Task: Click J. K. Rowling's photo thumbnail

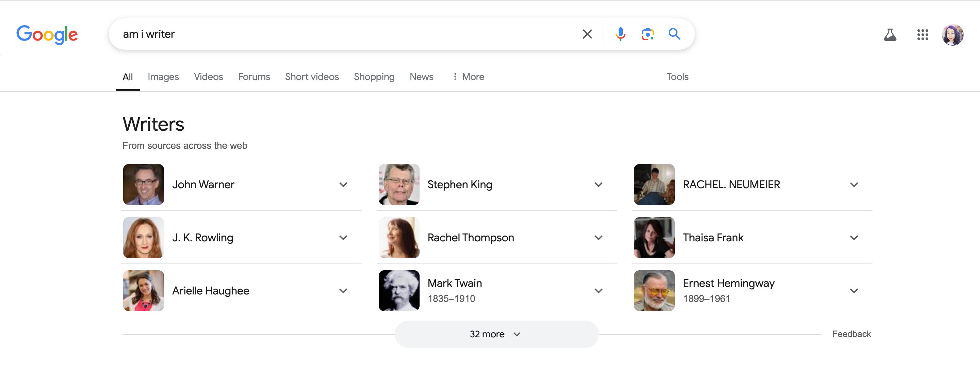Action: tap(143, 238)
